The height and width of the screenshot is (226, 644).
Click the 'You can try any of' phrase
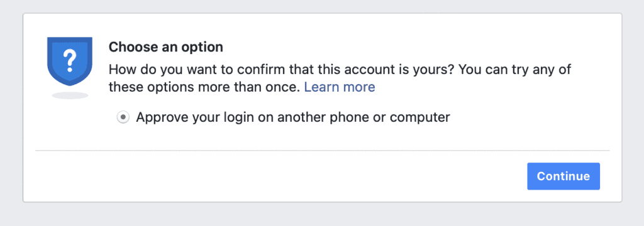[514, 69]
